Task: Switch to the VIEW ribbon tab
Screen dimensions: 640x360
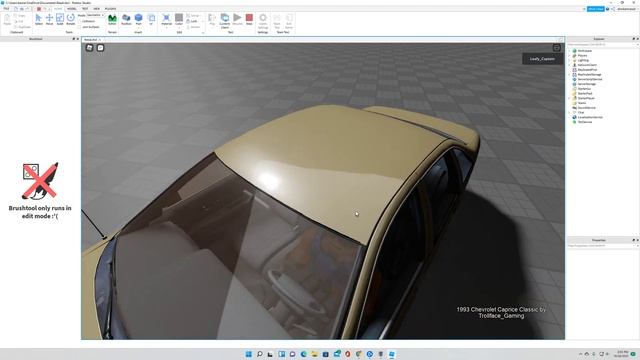Action: 96,9
